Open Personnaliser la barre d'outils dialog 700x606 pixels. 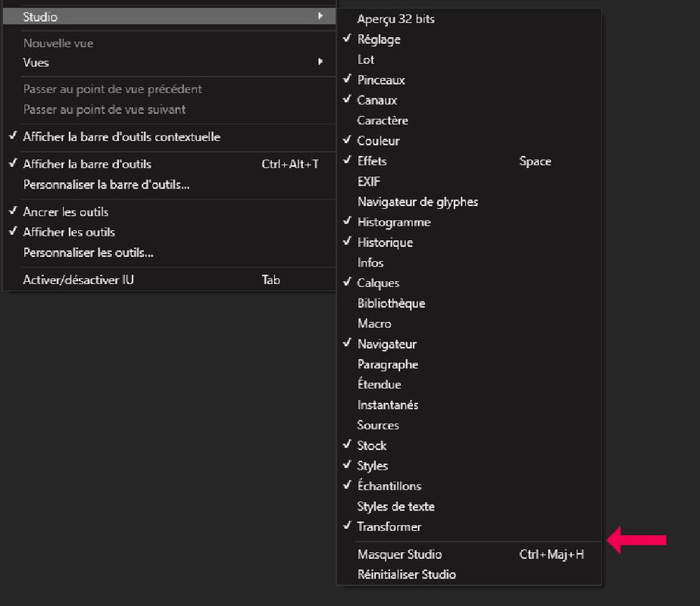coord(169,185)
